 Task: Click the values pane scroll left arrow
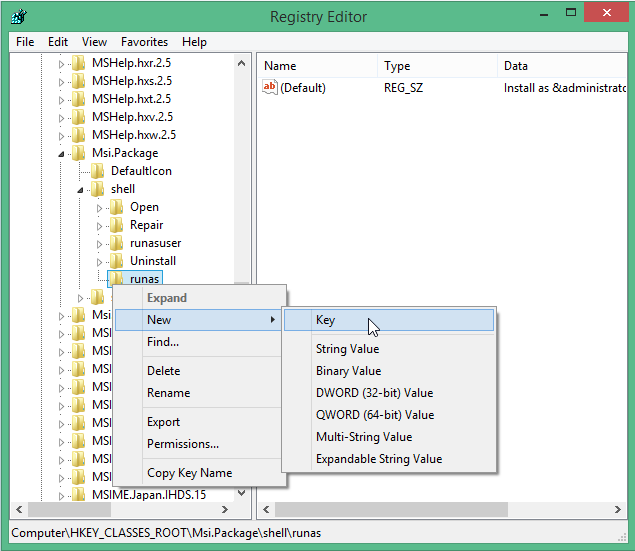pyautogui.click(x=266, y=509)
